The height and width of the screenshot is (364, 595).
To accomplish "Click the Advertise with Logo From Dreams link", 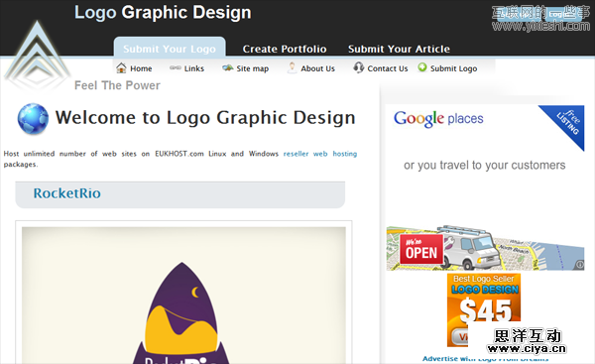I will pyautogui.click(x=485, y=359).
